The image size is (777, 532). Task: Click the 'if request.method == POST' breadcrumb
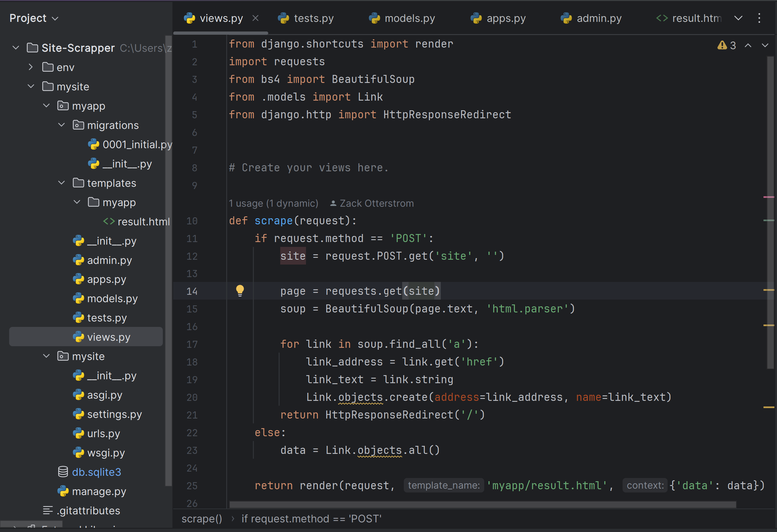(x=311, y=518)
